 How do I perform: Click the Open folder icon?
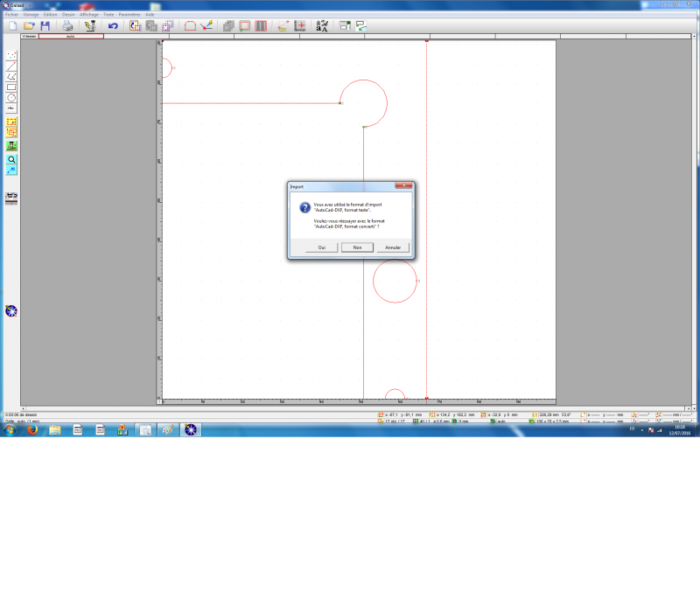pyautogui.click(x=28, y=26)
